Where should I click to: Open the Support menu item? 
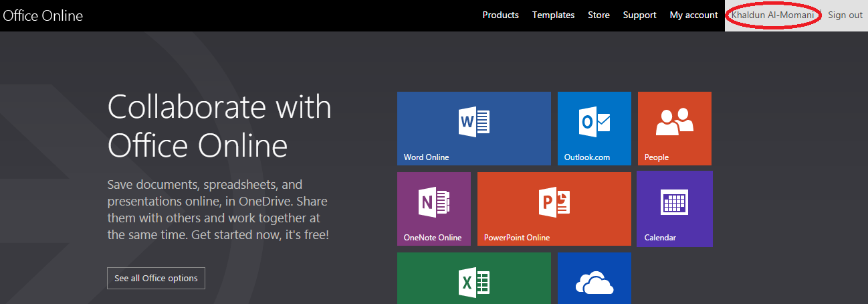[639, 15]
